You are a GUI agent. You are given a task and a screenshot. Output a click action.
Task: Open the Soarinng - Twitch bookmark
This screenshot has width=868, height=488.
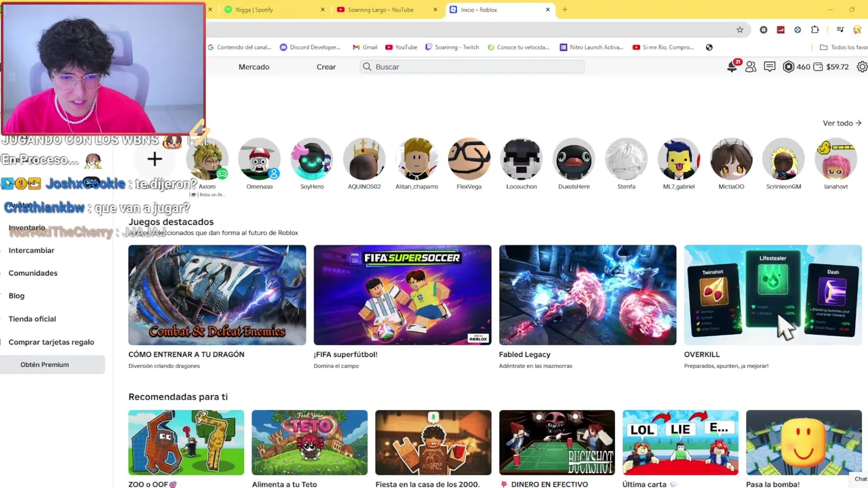point(452,47)
